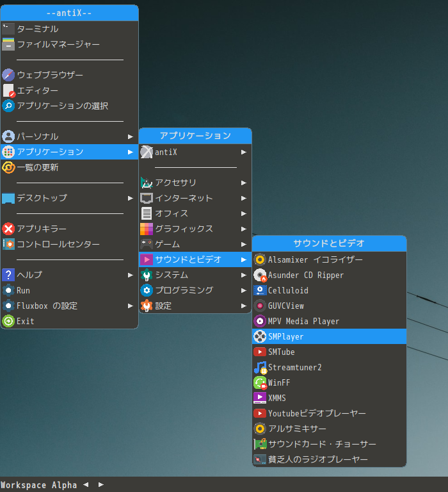Screen dimensions: 448x492
Task: Click the エディター document icon
Action: (8, 90)
